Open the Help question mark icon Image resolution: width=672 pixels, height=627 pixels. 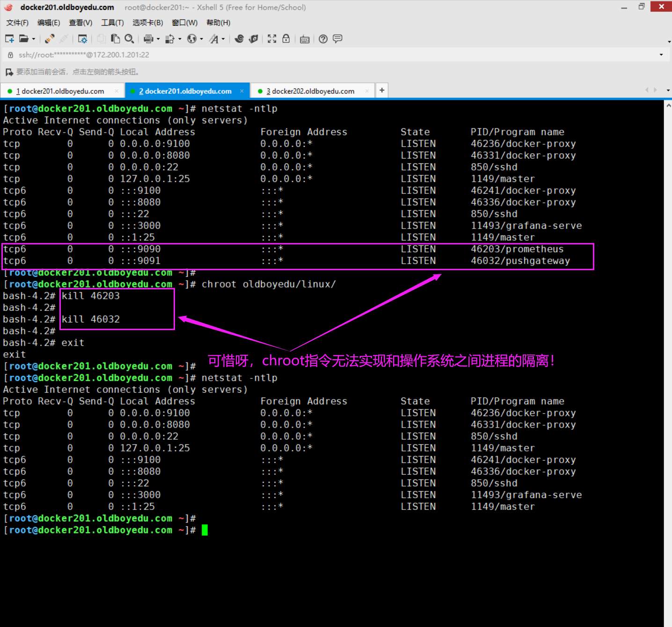[323, 39]
